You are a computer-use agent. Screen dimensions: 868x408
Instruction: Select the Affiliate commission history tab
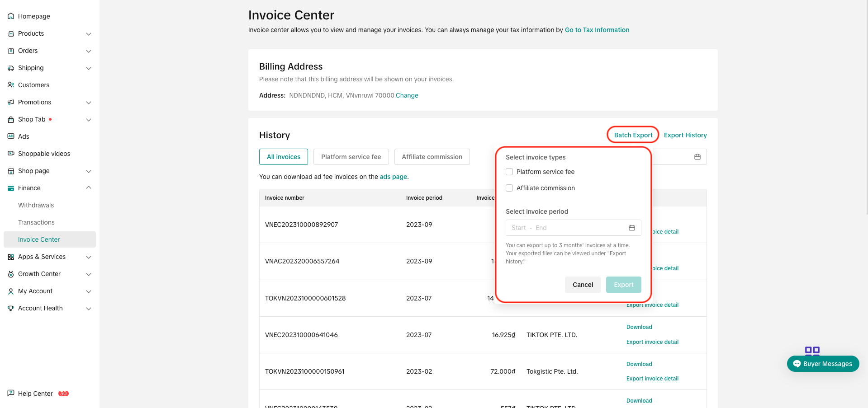(432, 157)
